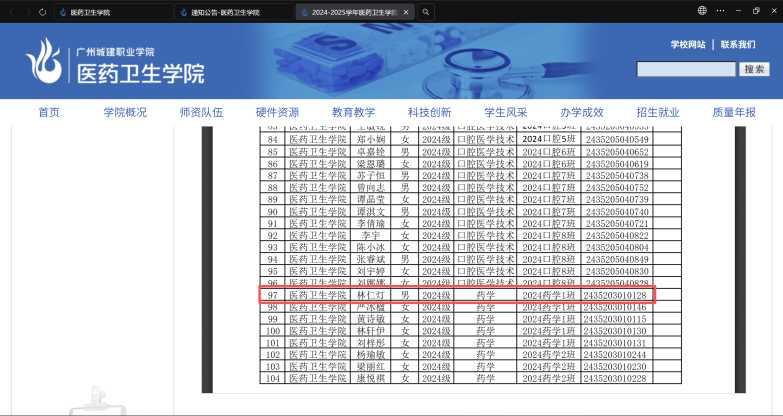Click the search text input field

click(x=686, y=69)
